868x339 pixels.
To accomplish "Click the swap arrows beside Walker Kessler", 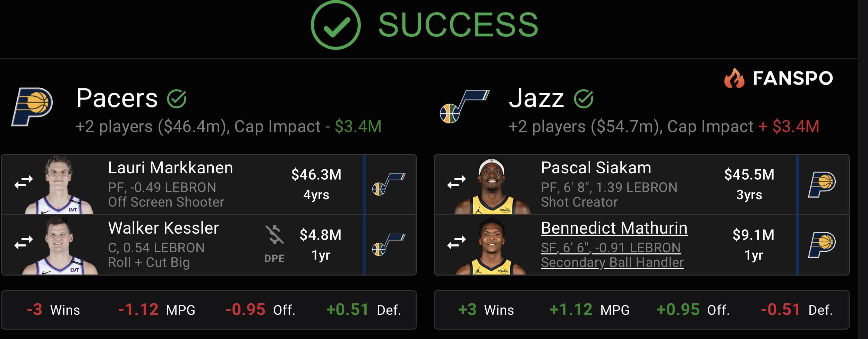I will (24, 242).
